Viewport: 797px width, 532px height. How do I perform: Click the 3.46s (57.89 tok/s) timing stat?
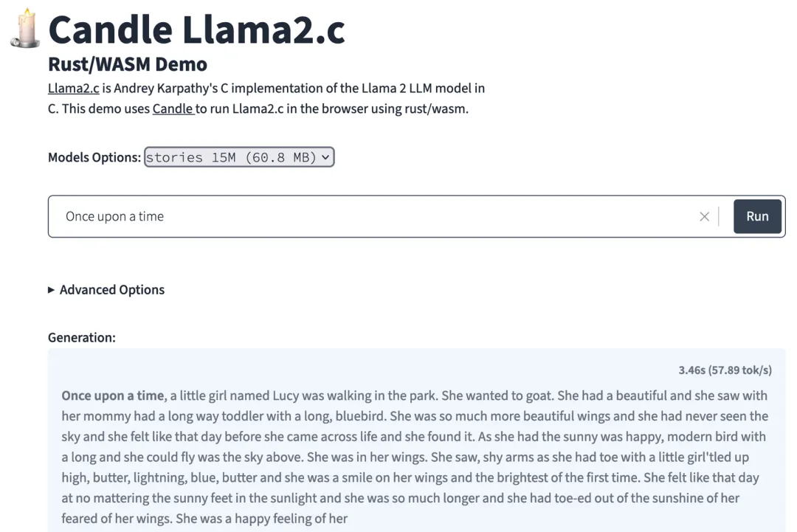click(725, 370)
